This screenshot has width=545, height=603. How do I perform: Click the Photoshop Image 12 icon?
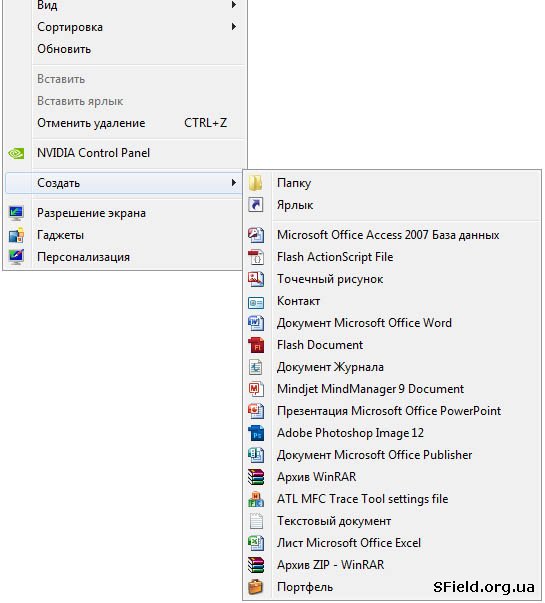point(256,433)
